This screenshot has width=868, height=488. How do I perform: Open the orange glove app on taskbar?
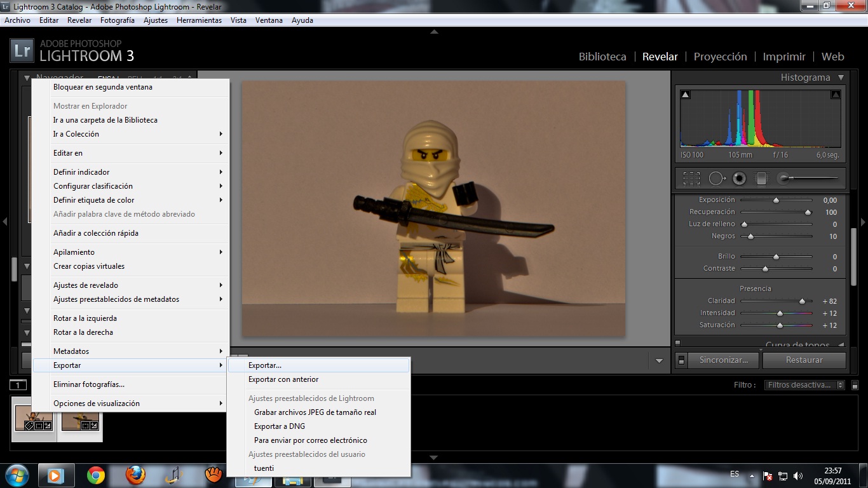coord(214,475)
